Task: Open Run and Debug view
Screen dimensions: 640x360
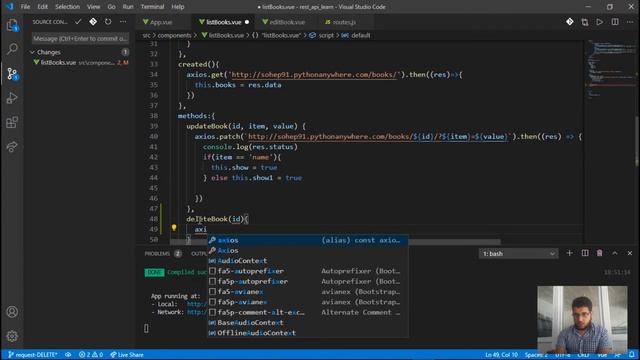Action: point(12,98)
